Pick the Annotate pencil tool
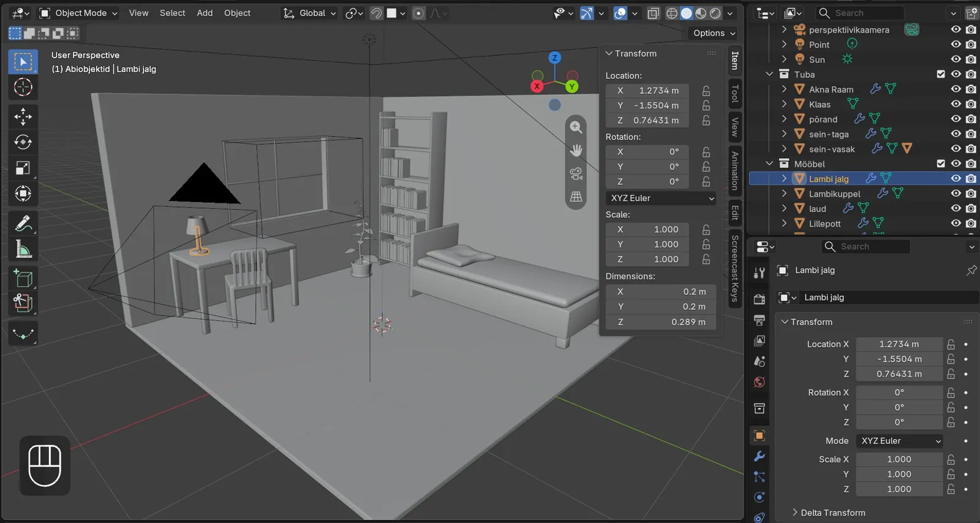Screen dimensions: 980x523 (x=23, y=224)
